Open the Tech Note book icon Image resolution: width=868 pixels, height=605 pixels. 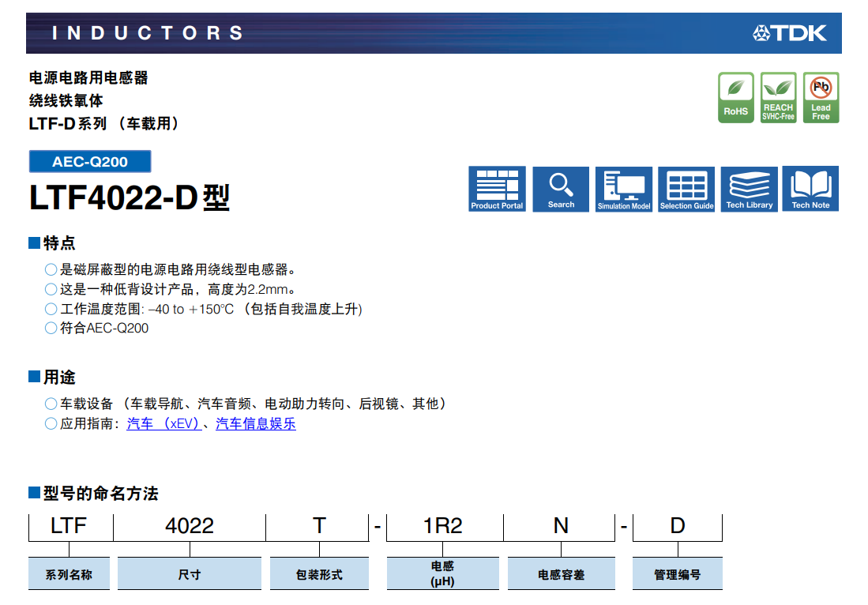tap(810, 189)
